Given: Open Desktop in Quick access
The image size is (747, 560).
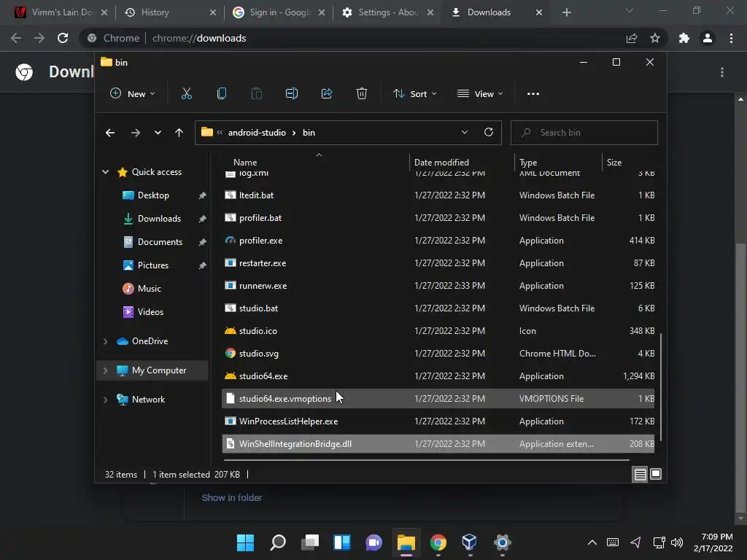Looking at the screenshot, I should coord(153,195).
